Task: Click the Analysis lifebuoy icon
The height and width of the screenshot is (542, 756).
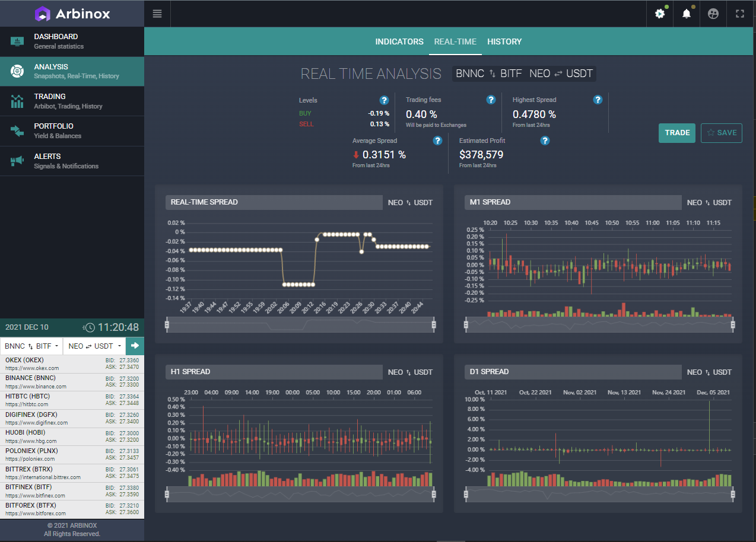Action: pos(17,71)
